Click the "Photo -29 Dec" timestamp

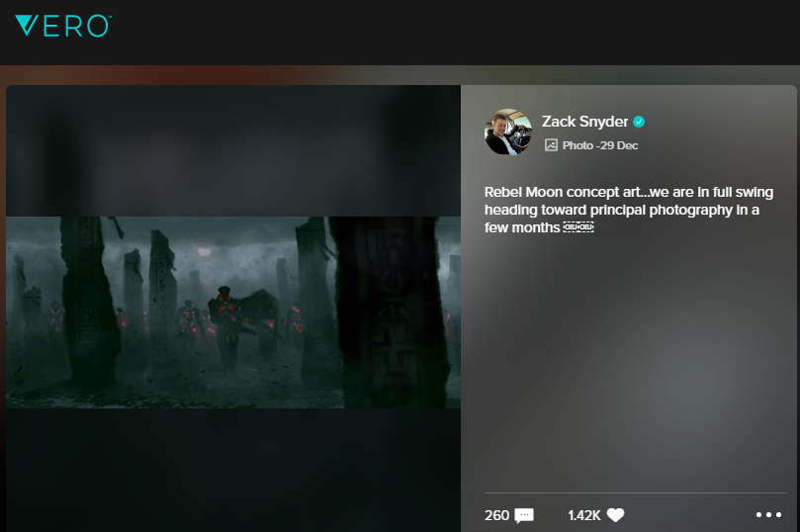[600, 145]
